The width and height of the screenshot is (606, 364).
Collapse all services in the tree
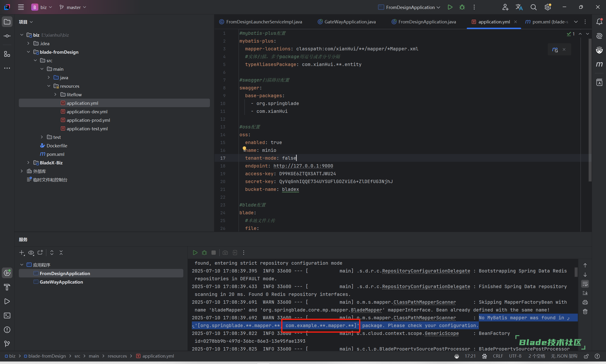61,253
